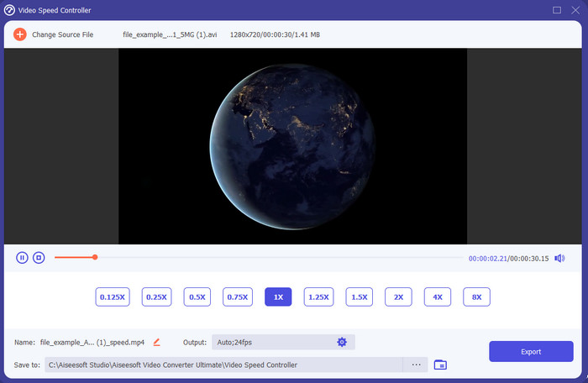The image size is (588, 383).
Task: Stop the video playback
Action: coord(39,258)
